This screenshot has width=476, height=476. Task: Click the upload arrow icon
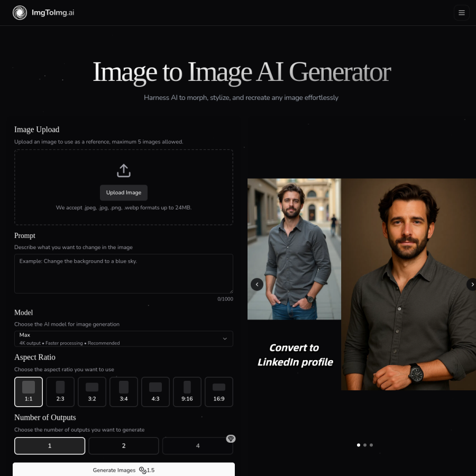coord(124,171)
